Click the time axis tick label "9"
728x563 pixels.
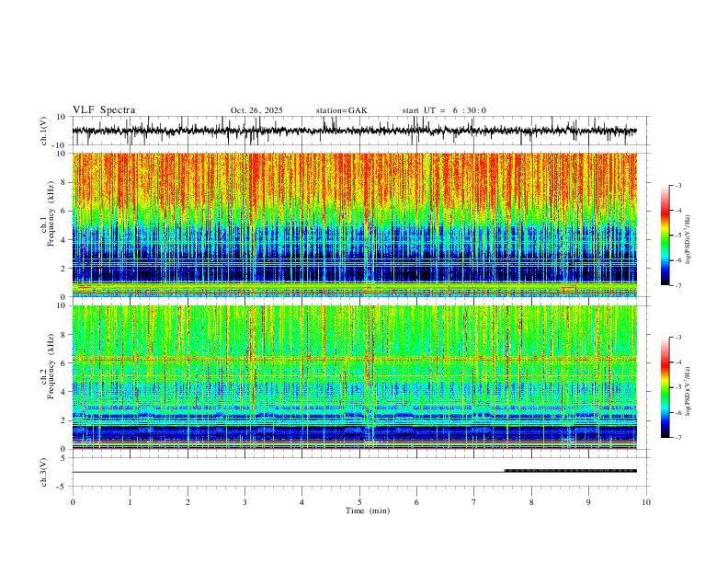(x=588, y=502)
